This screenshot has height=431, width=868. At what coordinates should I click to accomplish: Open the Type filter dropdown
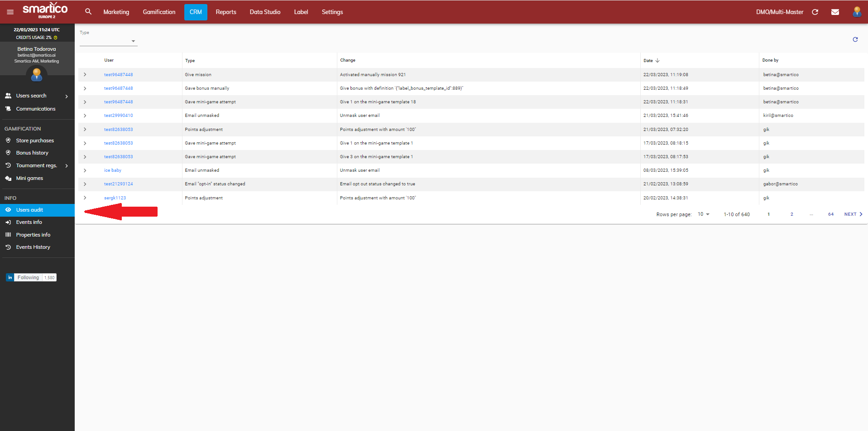pos(109,41)
